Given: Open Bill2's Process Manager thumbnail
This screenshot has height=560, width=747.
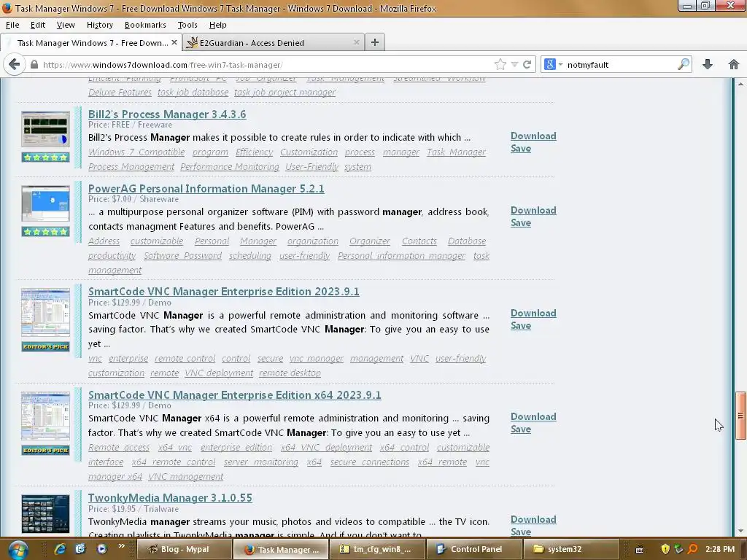Looking at the screenshot, I should 45,129.
